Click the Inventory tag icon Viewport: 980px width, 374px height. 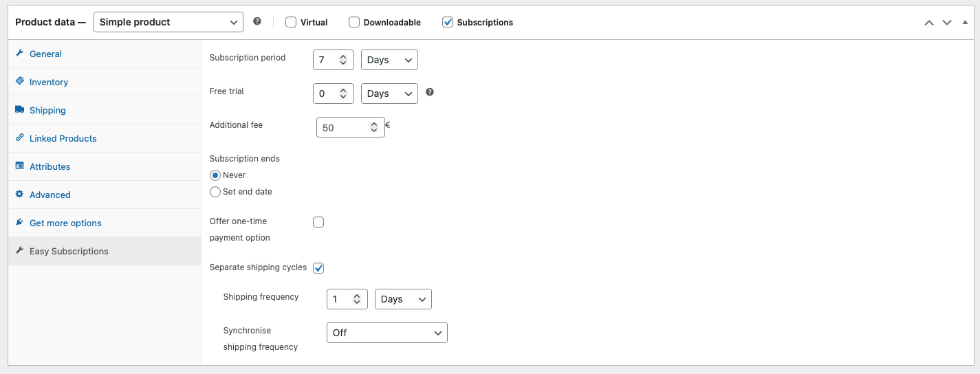(x=19, y=81)
